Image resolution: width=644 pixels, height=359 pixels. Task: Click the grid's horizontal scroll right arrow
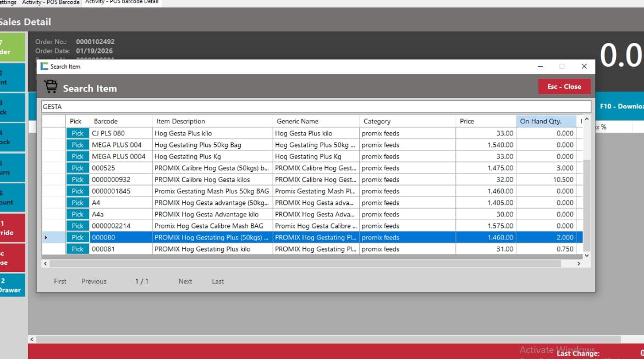(x=579, y=264)
